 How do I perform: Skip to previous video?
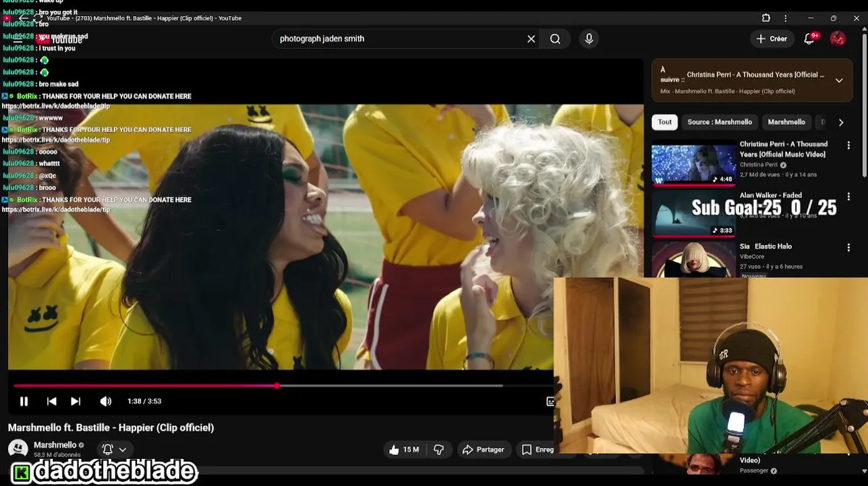coord(51,401)
